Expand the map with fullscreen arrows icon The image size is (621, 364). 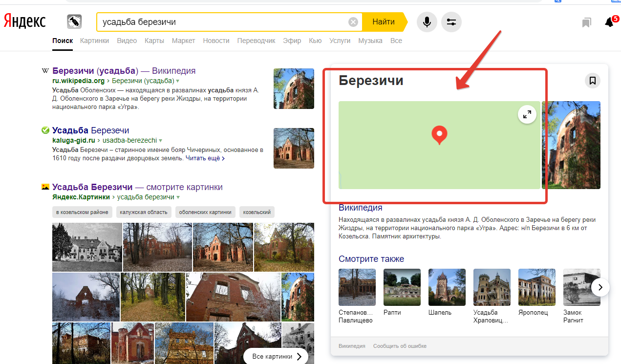[x=527, y=115]
